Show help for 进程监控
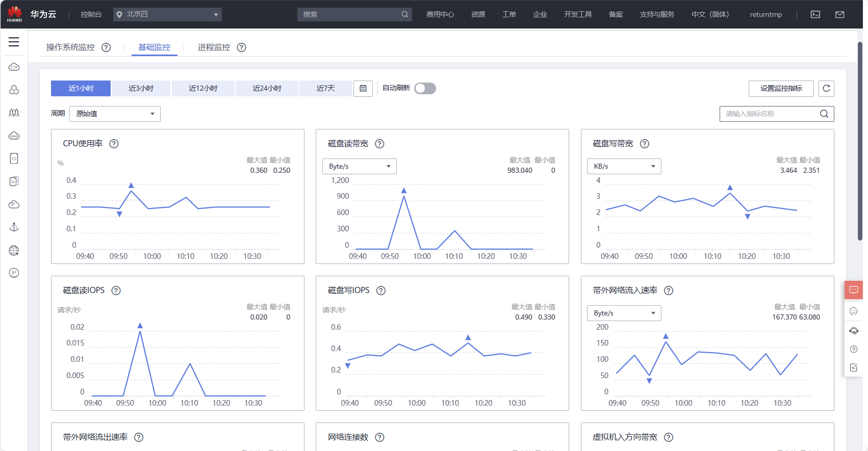 point(242,47)
